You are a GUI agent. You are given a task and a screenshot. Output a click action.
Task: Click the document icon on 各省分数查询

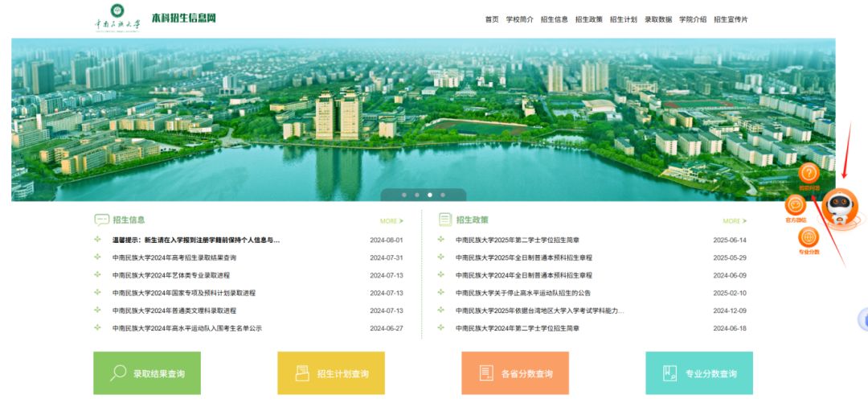[x=485, y=373]
